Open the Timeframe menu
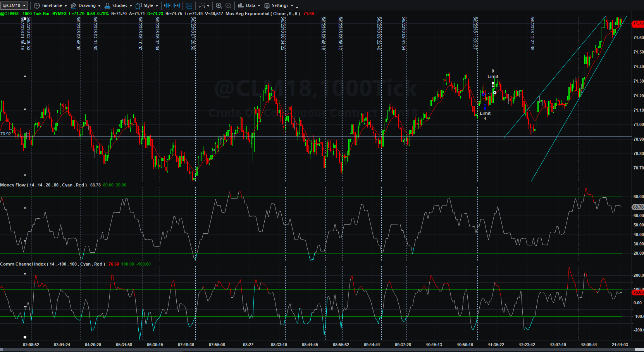This screenshot has height=352, width=644. [x=50, y=5]
